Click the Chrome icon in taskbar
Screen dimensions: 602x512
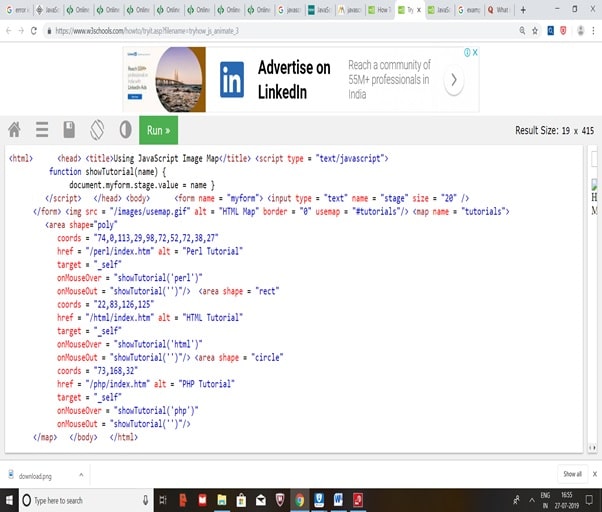pos(299,500)
